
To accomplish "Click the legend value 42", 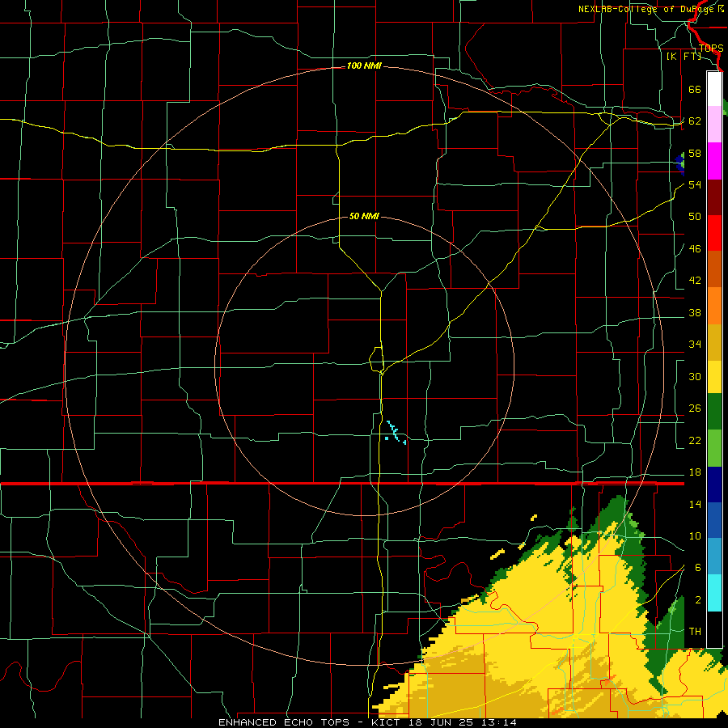I will point(695,281).
